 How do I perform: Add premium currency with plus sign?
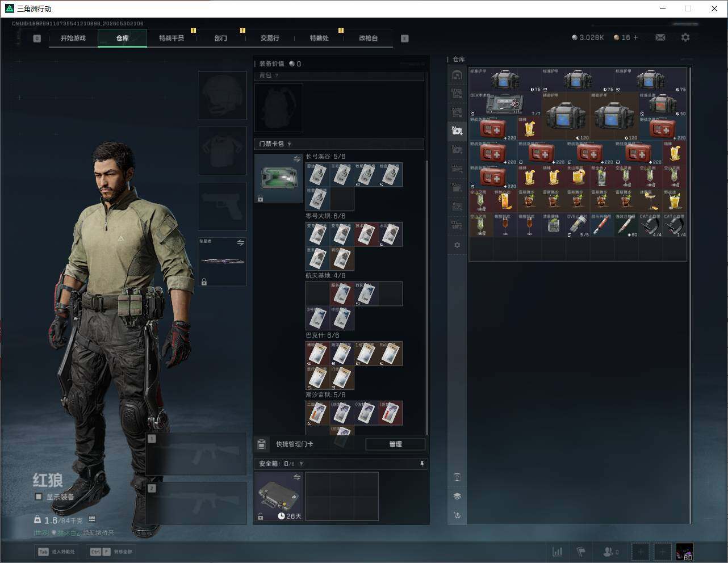tap(635, 37)
